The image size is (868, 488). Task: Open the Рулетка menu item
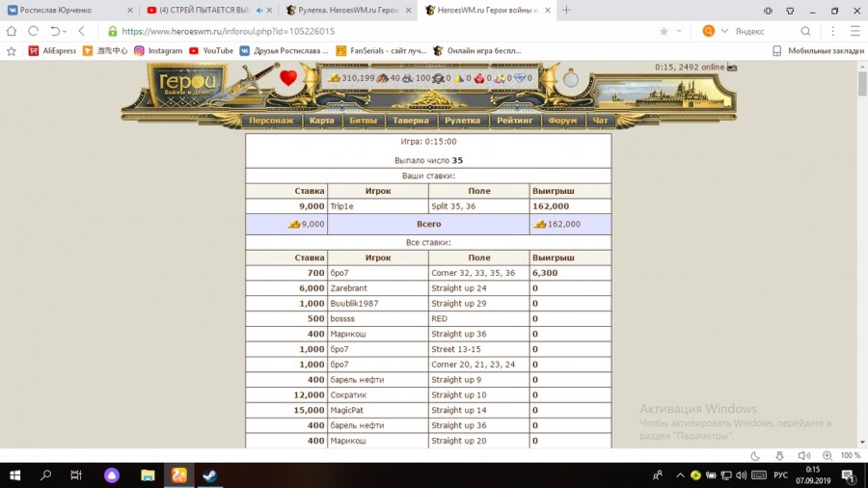462,120
